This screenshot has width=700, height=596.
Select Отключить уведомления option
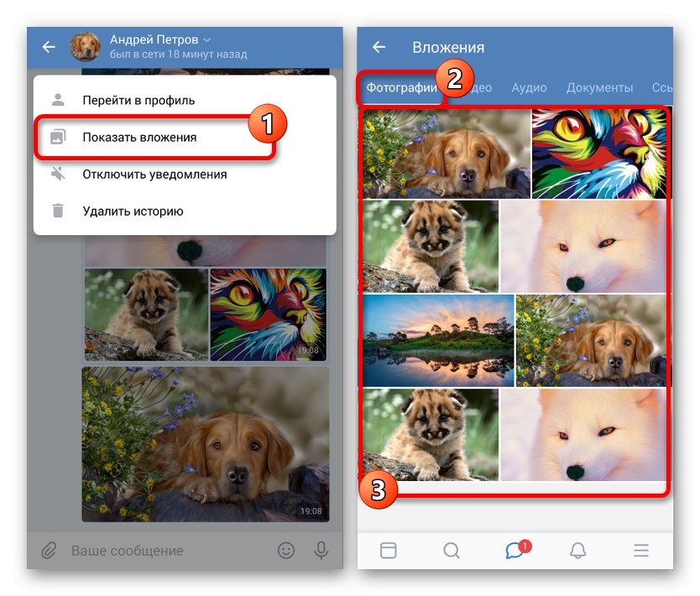coord(185,174)
